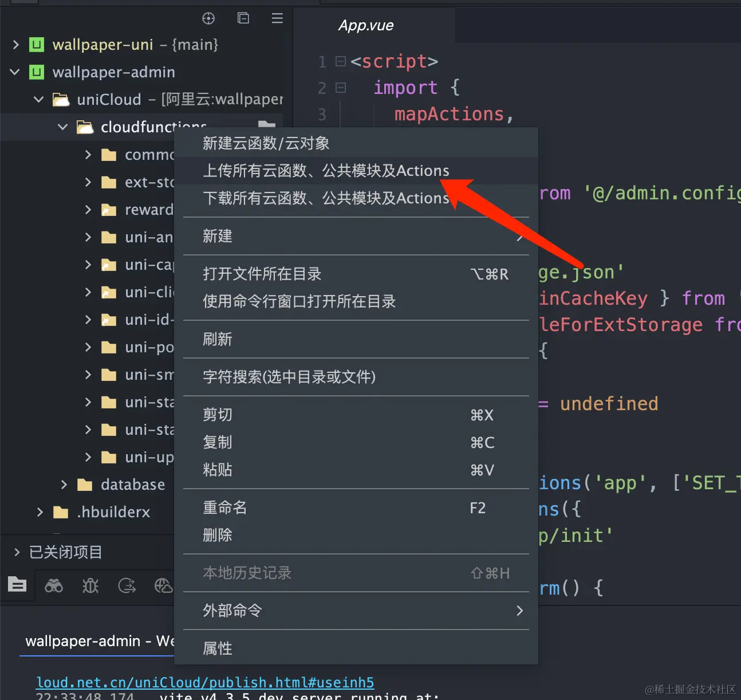Choose 下载所有云函数、公共模块及Actions
The width and height of the screenshot is (741, 700).
[356, 198]
